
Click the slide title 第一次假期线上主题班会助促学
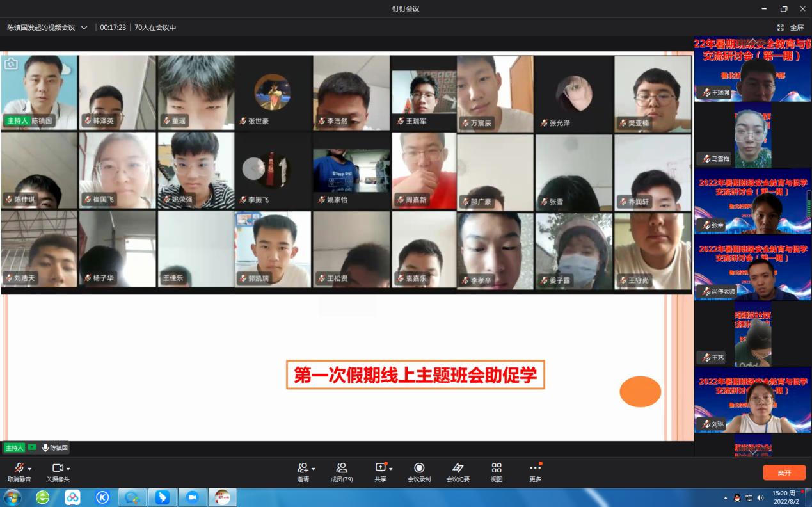coord(415,374)
